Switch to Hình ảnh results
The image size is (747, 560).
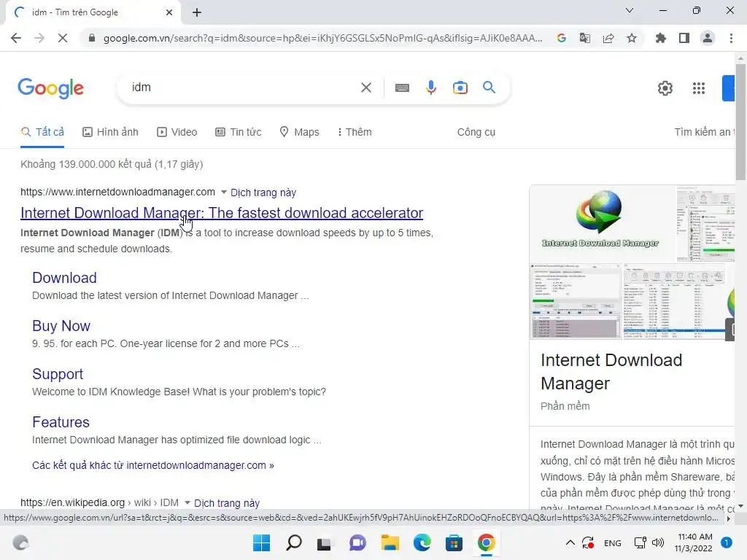tap(111, 132)
